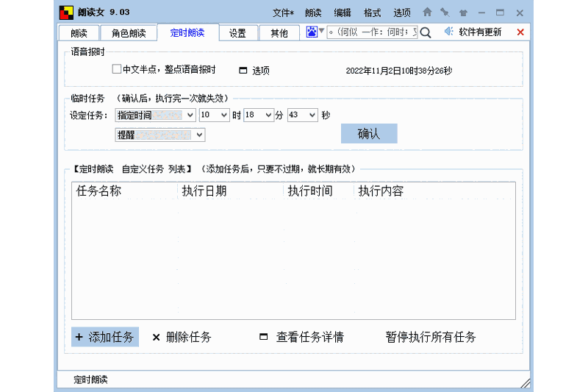The height and width of the screenshot is (392, 588).
Task: Switch to the 角色朗读 tab
Action: pos(129,33)
